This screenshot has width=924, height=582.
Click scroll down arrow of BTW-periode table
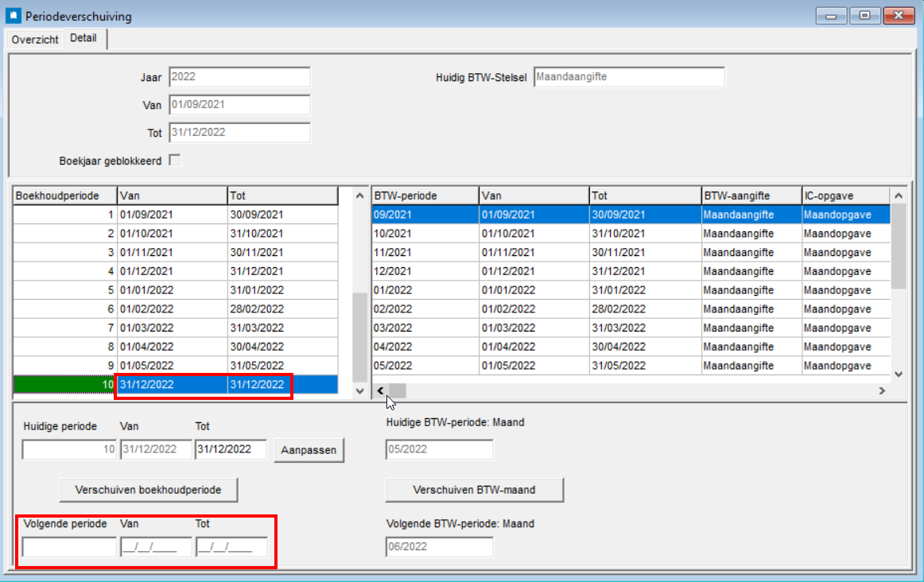coord(899,373)
